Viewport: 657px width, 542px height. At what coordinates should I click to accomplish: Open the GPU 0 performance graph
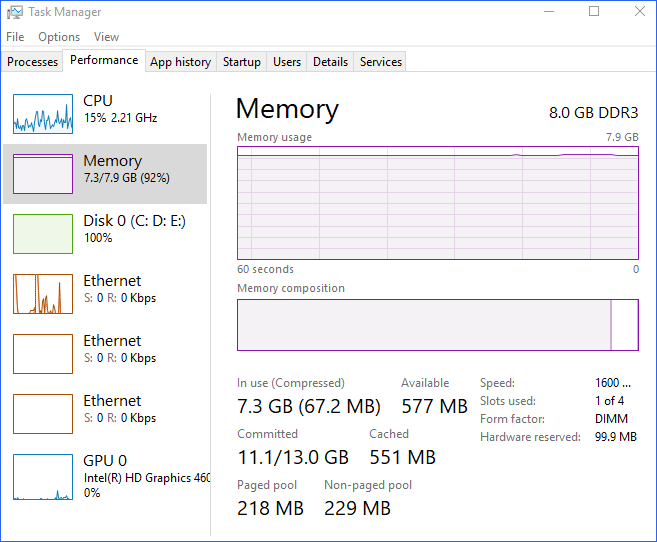coord(43,474)
